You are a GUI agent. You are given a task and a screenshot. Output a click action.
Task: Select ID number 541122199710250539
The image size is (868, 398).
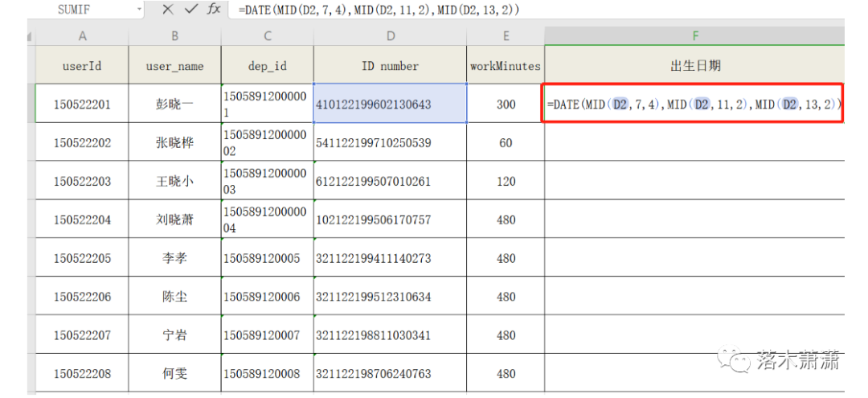click(x=391, y=142)
